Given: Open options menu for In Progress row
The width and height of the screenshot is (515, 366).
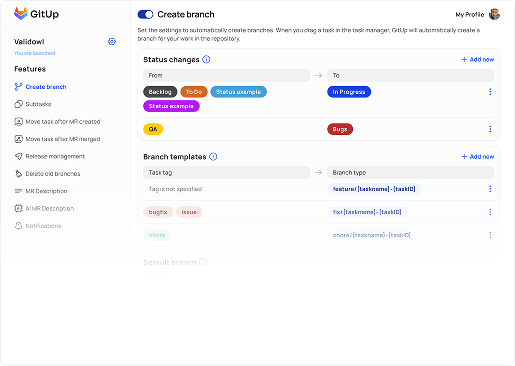Looking at the screenshot, I should (x=490, y=92).
